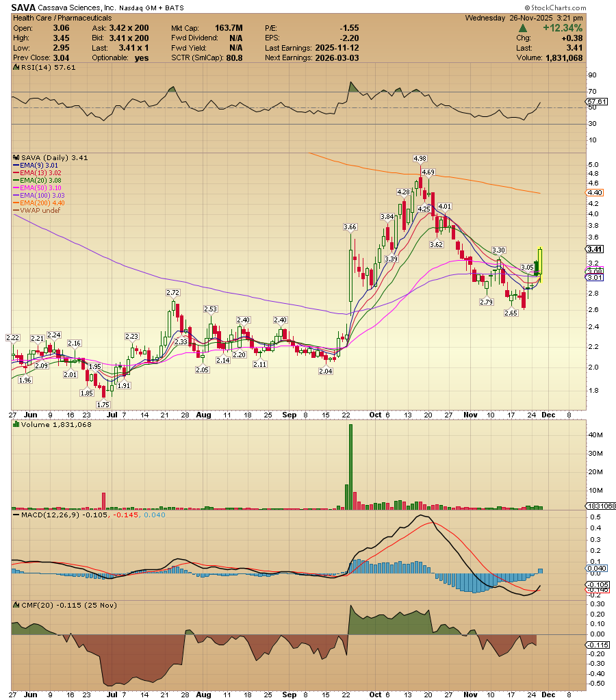Click the High value 3.45
The height and width of the screenshot is (700, 616).
point(61,38)
